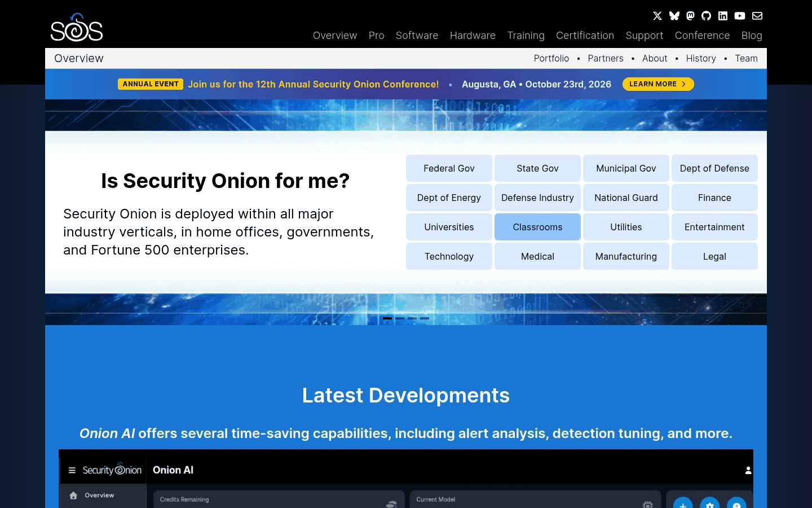Open the LinkedIn icon link
Screen dimensions: 812x508
pyautogui.click(x=723, y=16)
